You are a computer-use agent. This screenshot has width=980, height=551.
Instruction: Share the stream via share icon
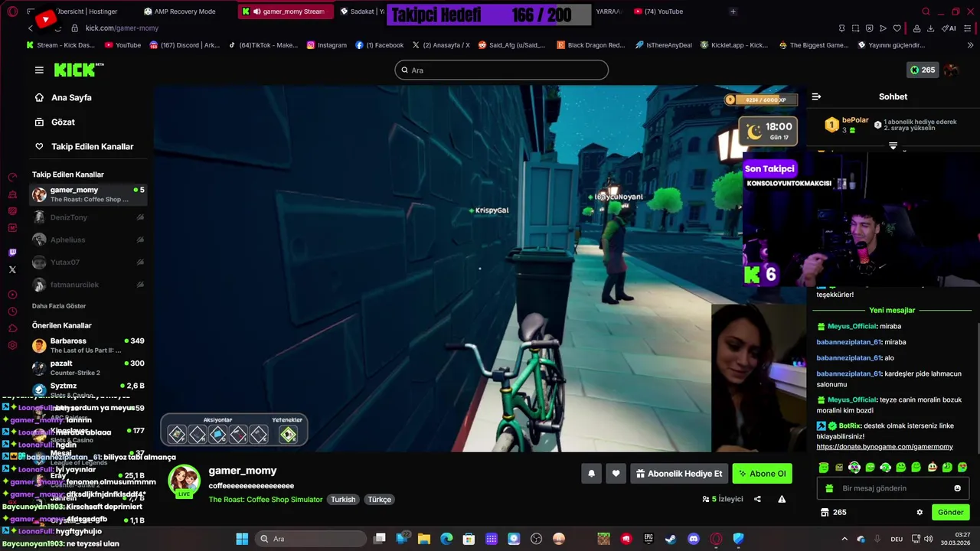pos(757,499)
